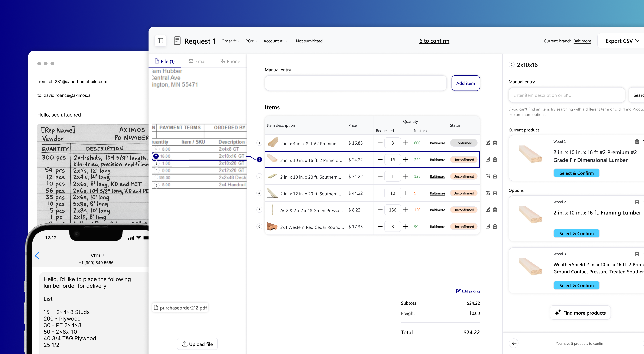The width and height of the screenshot is (644, 354).
Task: Change branch via Baltimore link in header
Action: tap(582, 41)
